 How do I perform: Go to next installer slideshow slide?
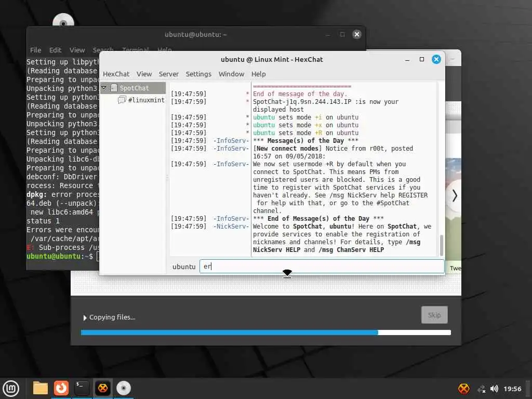point(455,196)
